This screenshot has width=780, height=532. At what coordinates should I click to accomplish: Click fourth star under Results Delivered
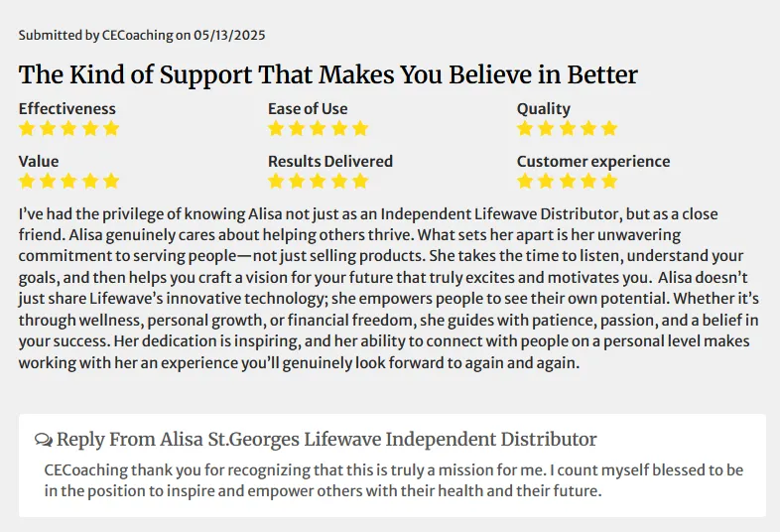click(339, 181)
